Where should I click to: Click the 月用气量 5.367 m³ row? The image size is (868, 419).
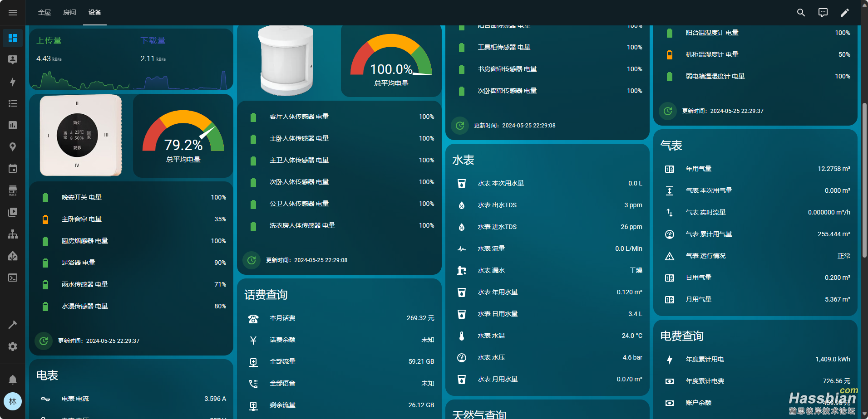pos(755,300)
